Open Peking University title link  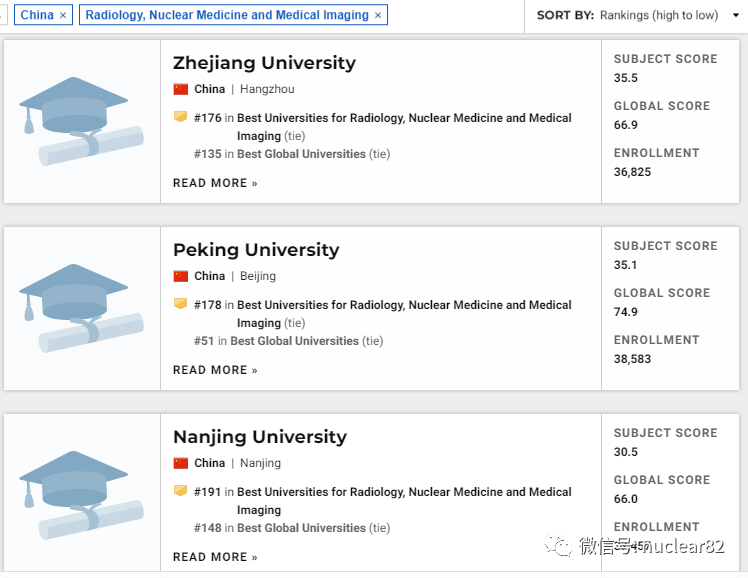tap(256, 249)
